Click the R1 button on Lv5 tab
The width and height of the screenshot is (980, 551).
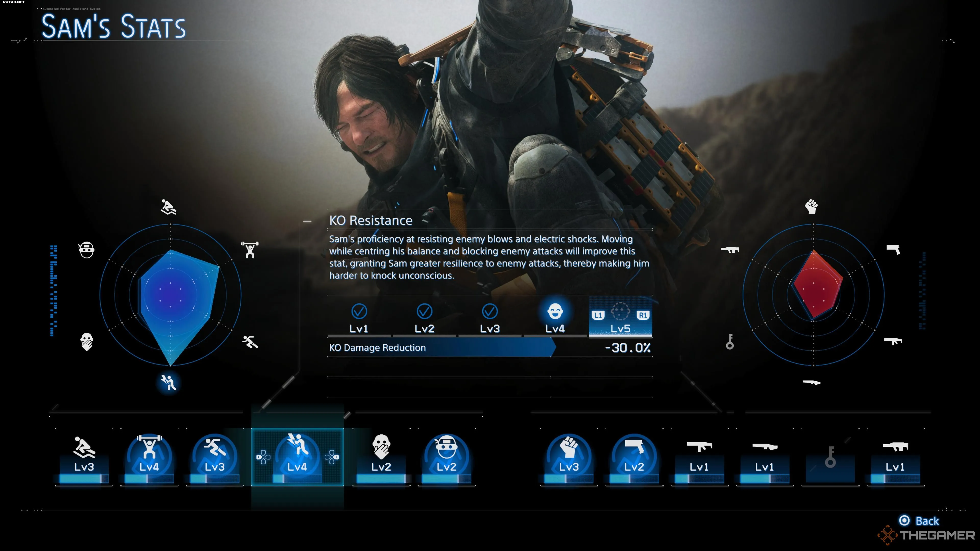pyautogui.click(x=643, y=315)
